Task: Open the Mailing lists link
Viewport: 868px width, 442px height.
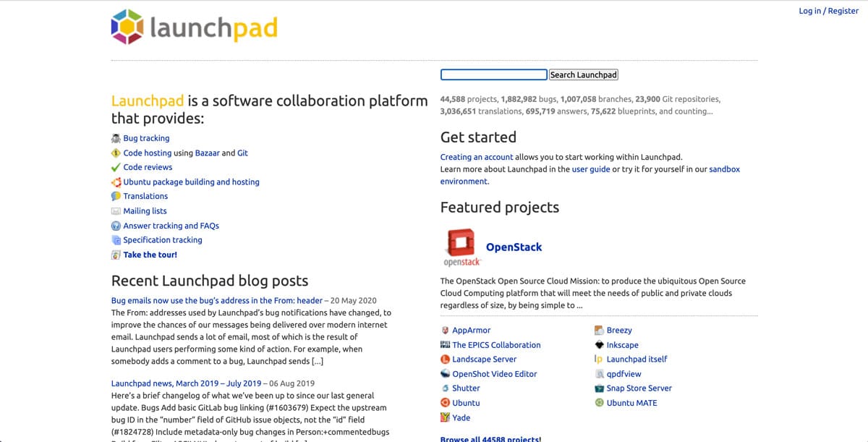Action: [145, 211]
